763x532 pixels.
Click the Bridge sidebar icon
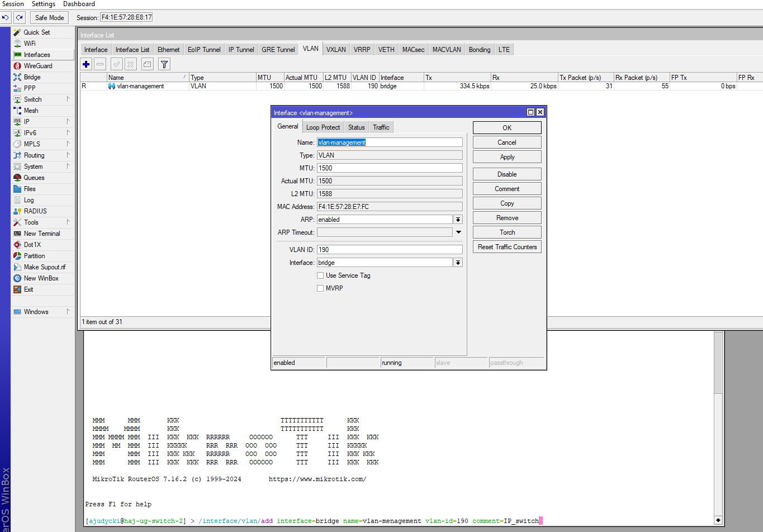tap(17, 77)
